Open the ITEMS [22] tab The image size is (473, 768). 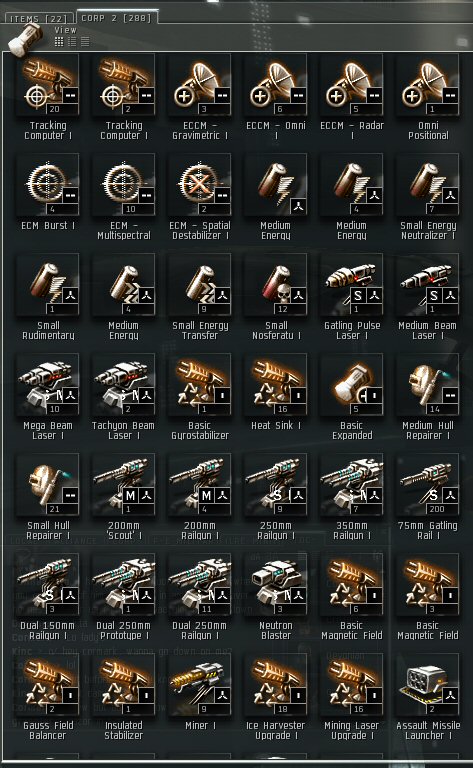pos(38,19)
